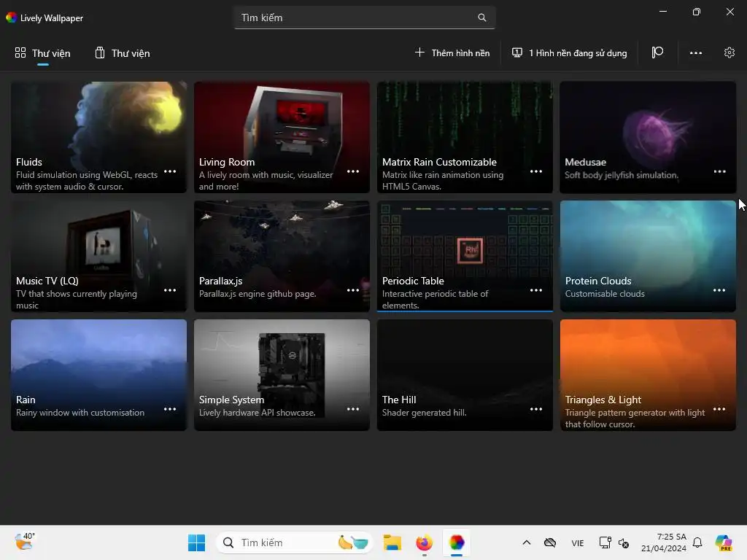Image resolution: width=747 pixels, height=560 pixels.
Task: Select the first Thư viện grid tab
Action: click(42, 52)
